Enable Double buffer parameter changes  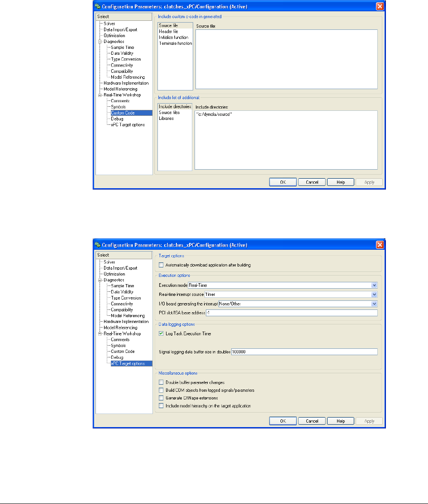(162, 382)
